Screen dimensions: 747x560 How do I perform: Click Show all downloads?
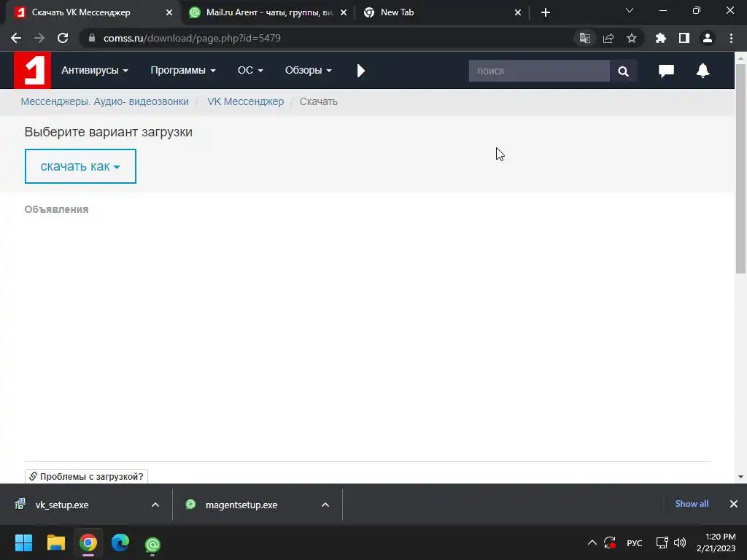coord(692,504)
